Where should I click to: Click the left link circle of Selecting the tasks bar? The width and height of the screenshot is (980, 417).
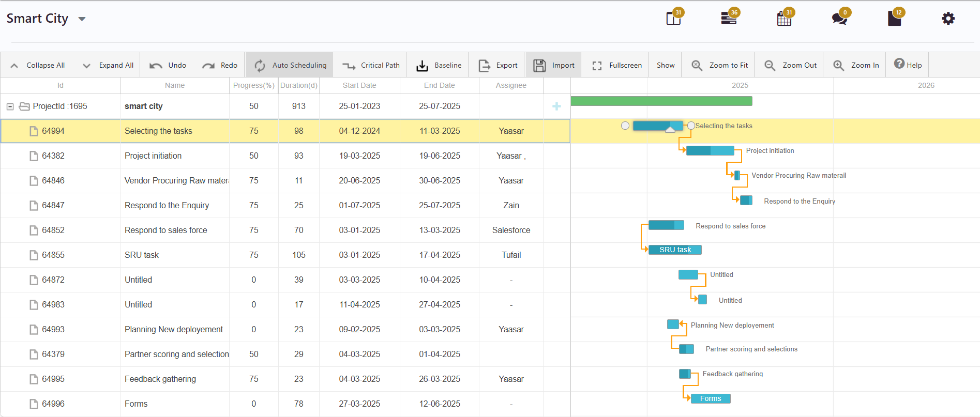tap(625, 126)
